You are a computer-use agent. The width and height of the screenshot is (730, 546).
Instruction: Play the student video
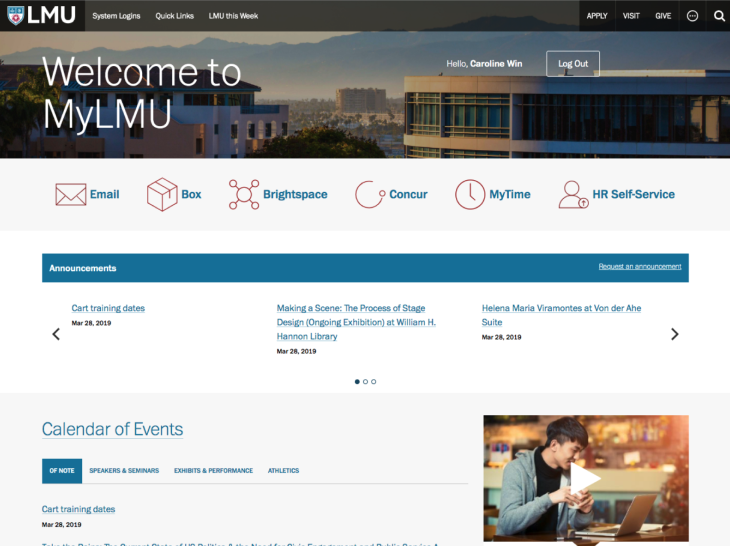point(586,478)
